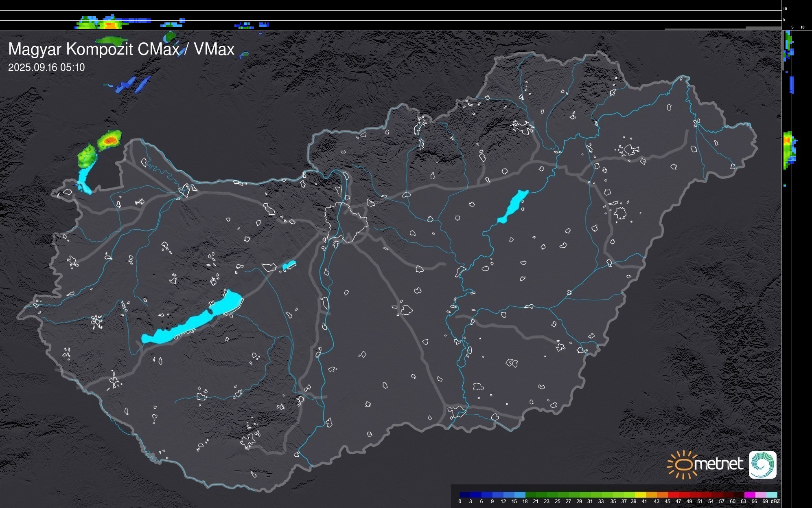Click the darkest blue 0 dBZ swatch

465,495
